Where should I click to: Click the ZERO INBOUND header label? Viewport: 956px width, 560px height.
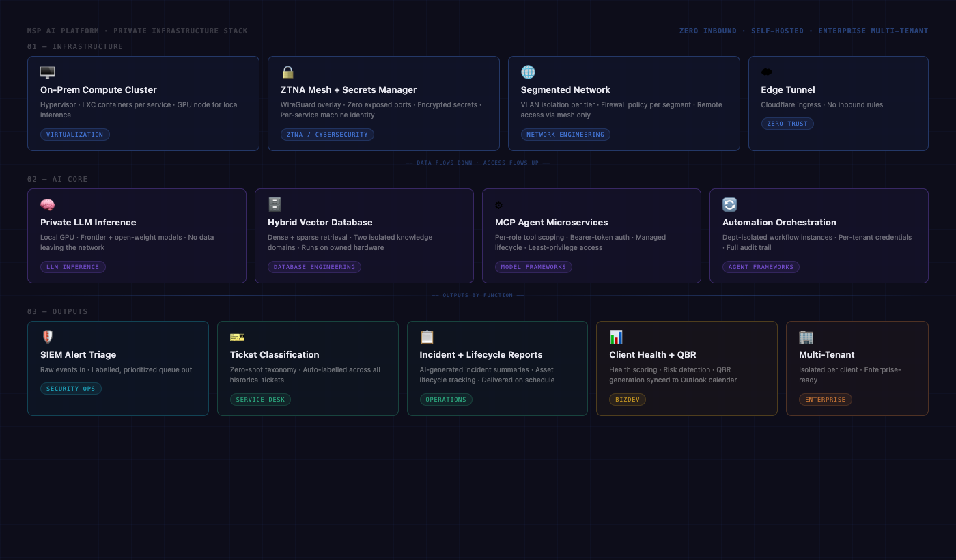click(708, 31)
